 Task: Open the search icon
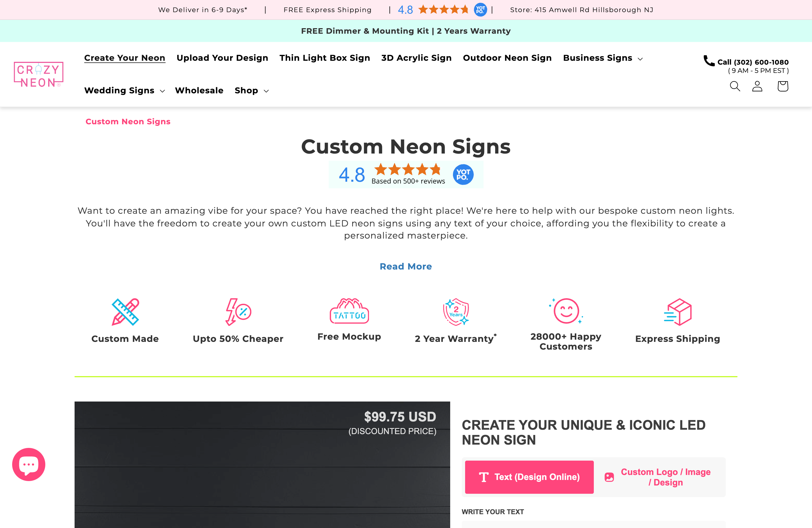coord(735,86)
